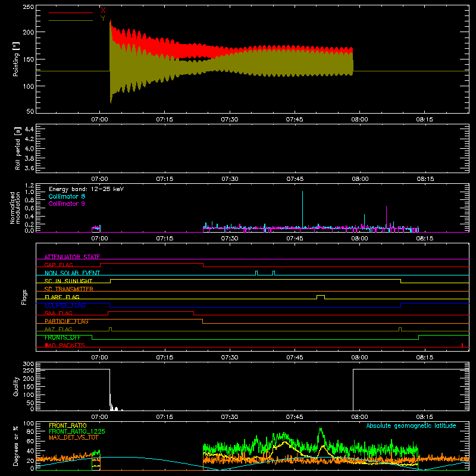476x476 pixels.
Task: Click 07:45 under the Normalized modulation plot
Action: point(295,239)
